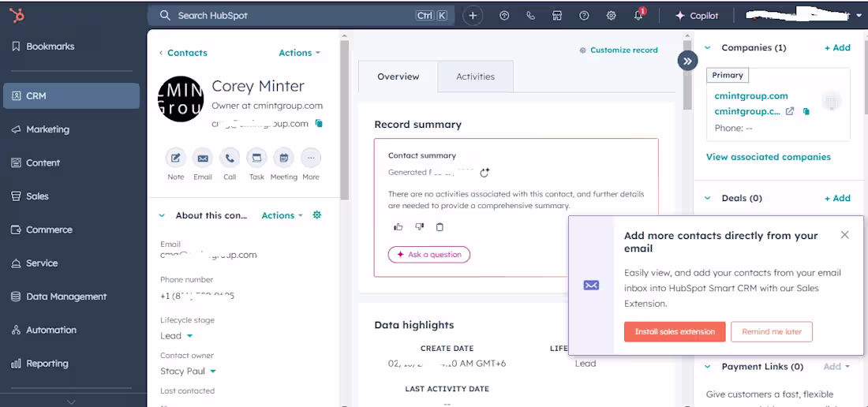Image resolution: width=868 pixels, height=407 pixels.
Task: Click the Ask a question button
Action: coord(429,254)
